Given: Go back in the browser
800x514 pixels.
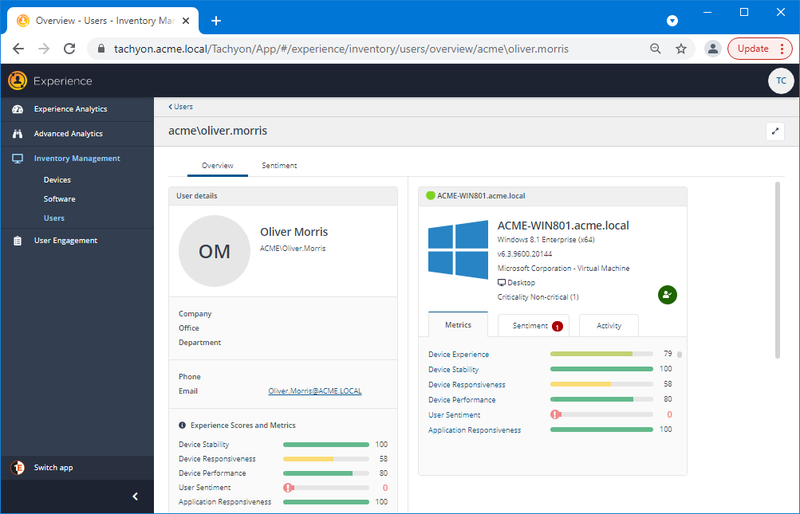Looking at the screenshot, I should (x=18, y=49).
